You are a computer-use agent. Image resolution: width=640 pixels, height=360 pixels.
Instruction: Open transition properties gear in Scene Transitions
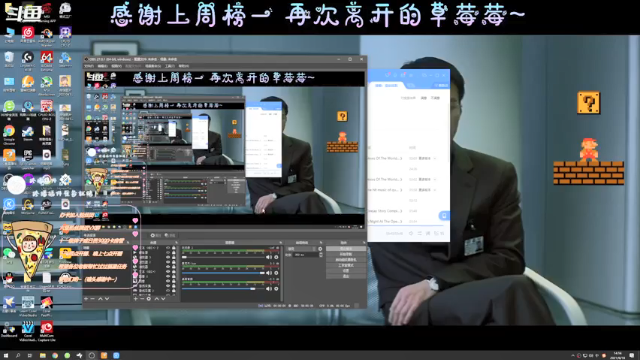320,249
